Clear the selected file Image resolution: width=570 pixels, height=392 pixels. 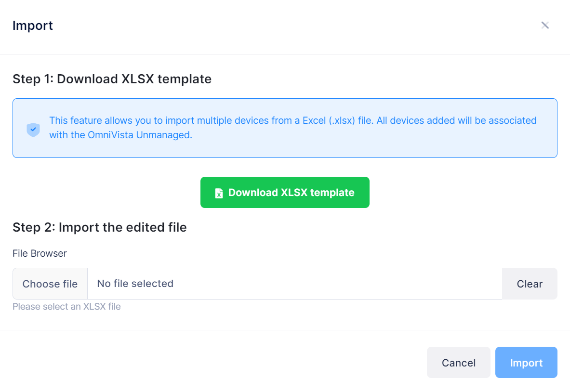(530, 284)
